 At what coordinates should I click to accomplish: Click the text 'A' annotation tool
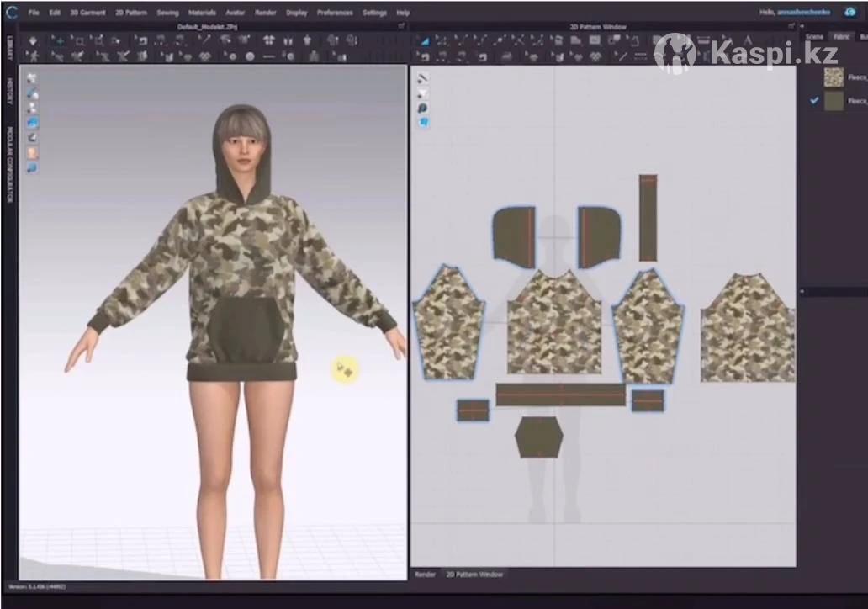(x=747, y=40)
